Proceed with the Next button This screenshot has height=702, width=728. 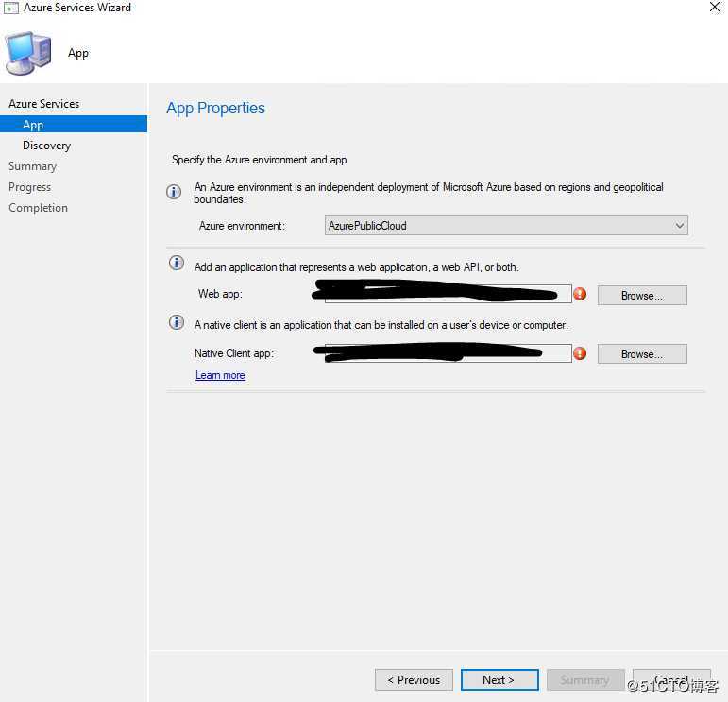click(x=499, y=680)
